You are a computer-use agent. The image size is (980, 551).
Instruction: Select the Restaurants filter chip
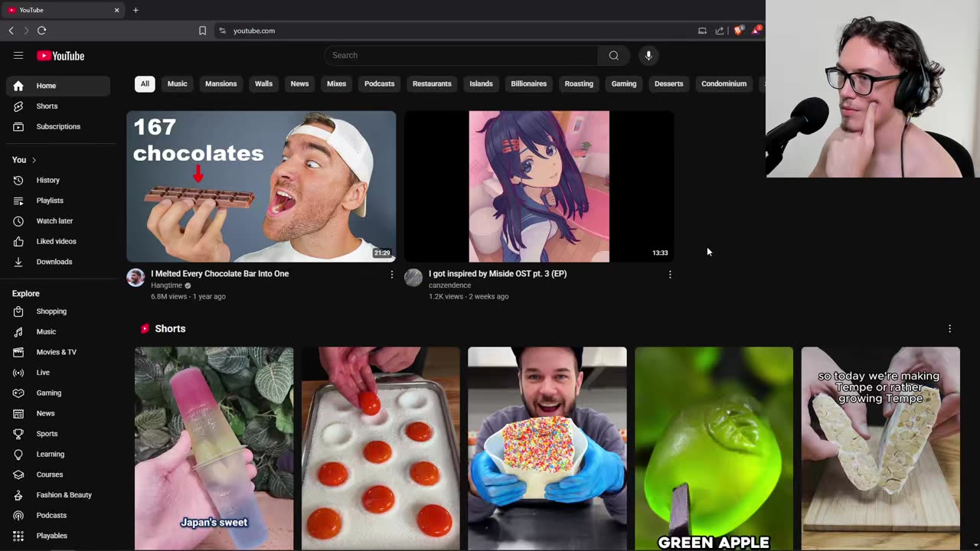432,83
